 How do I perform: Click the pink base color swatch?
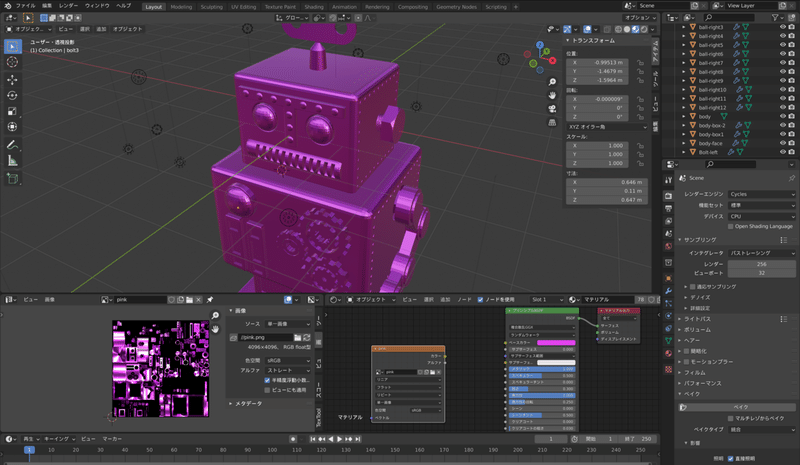[x=556, y=342]
